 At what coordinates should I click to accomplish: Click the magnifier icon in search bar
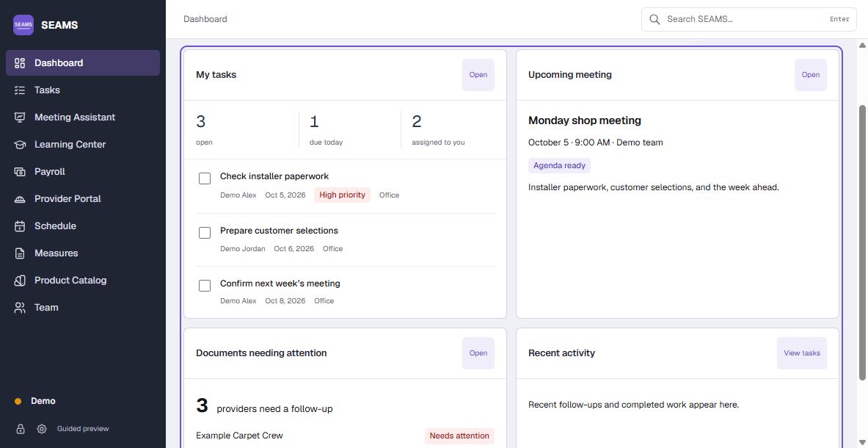click(654, 19)
